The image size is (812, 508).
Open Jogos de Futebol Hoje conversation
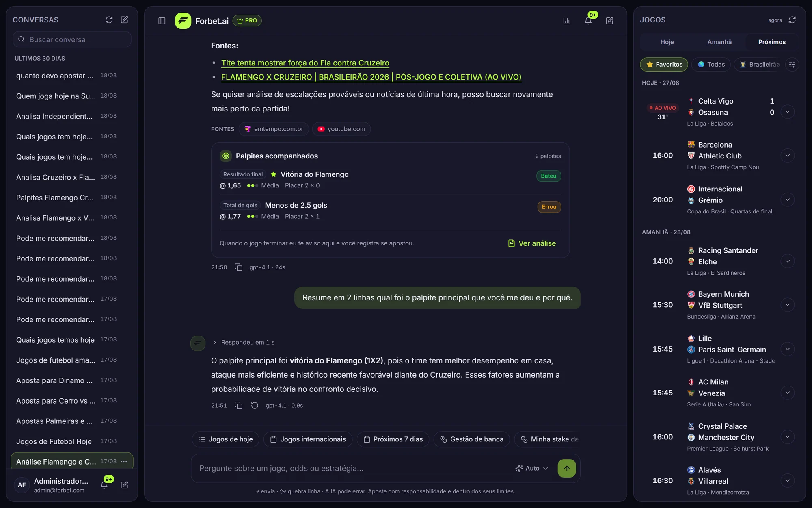(72, 441)
